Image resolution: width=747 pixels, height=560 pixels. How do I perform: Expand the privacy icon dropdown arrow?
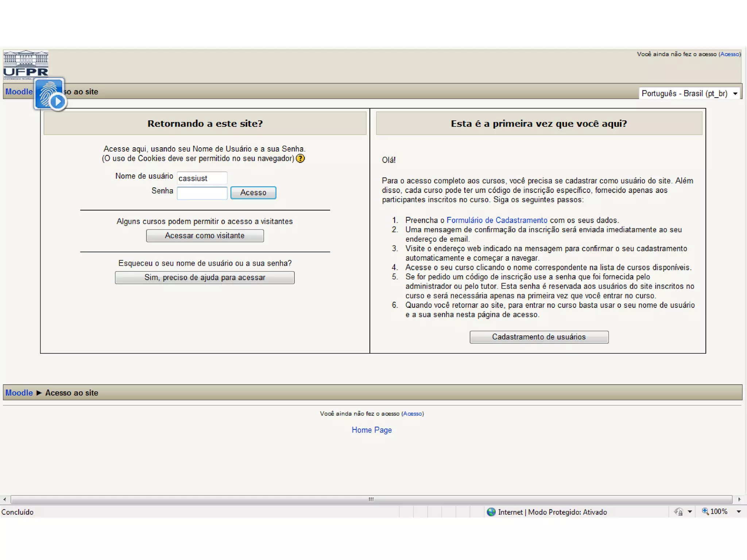coord(690,512)
